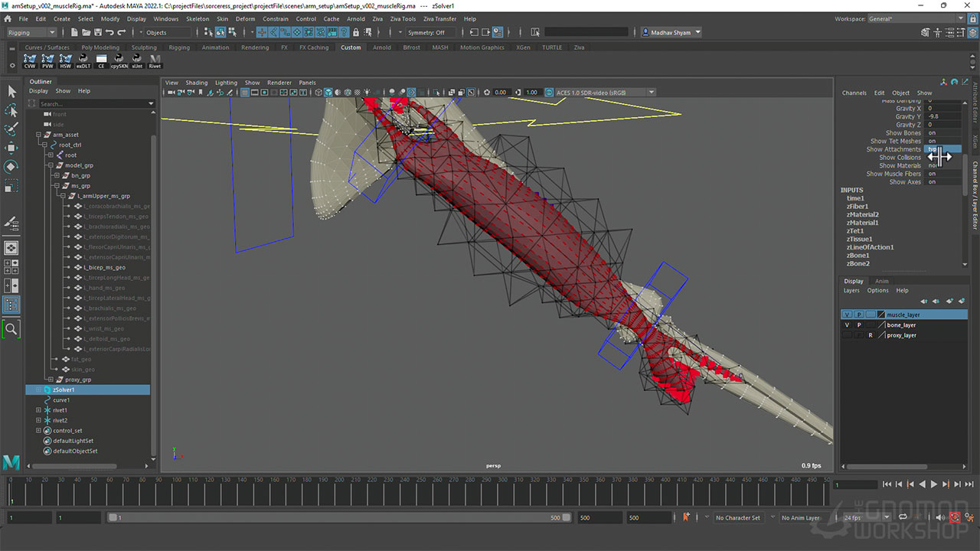The width and height of the screenshot is (980, 551).
Task: Open the Rigging menu set dropdown
Action: pos(31,32)
